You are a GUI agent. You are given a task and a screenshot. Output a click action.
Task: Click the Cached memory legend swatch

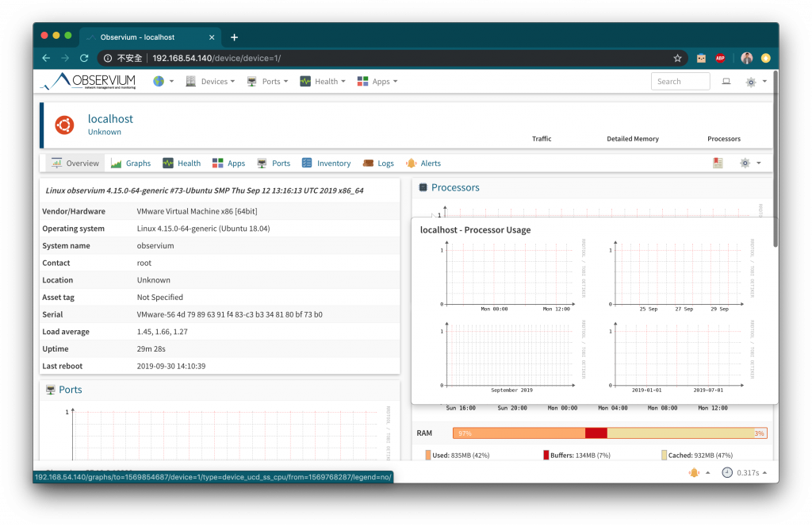(x=664, y=455)
